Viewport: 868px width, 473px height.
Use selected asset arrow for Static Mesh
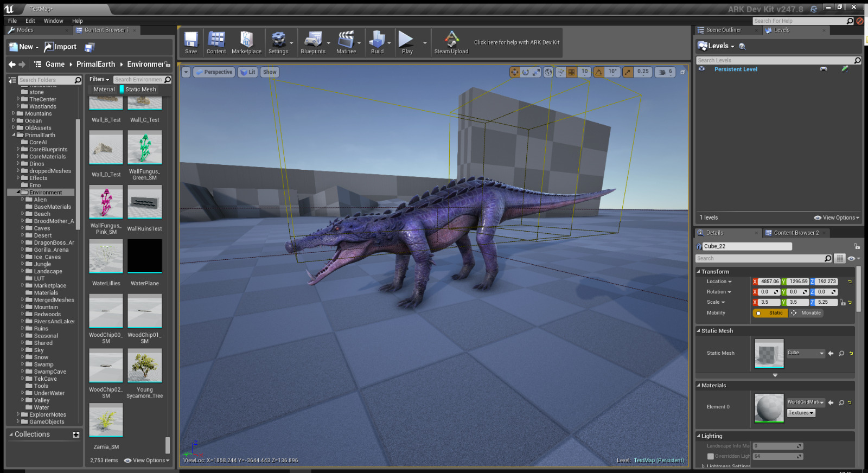click(831, 353)
